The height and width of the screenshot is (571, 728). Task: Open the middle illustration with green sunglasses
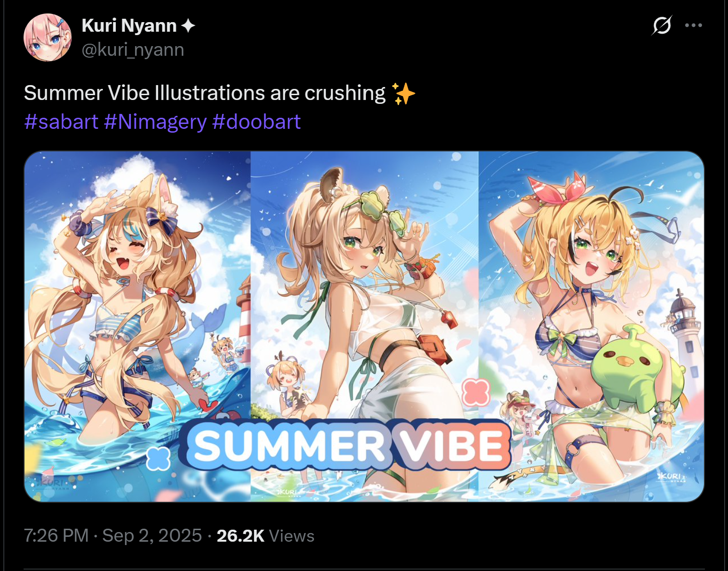pos(364,327)
